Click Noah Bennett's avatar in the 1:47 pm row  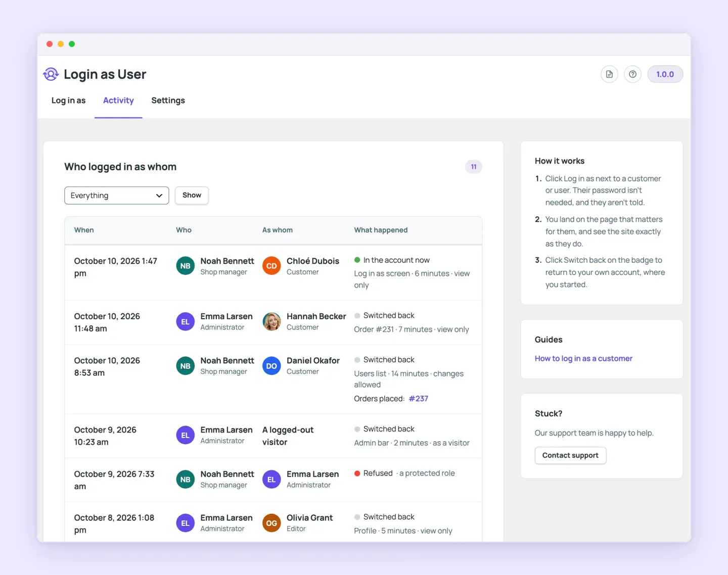[x=186, y=266]
